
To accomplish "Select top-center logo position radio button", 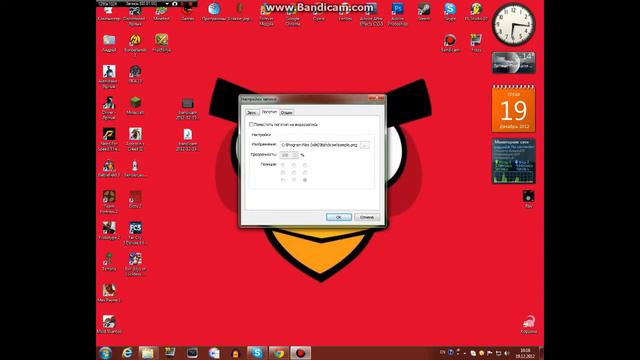I will (x=294, y=165).
